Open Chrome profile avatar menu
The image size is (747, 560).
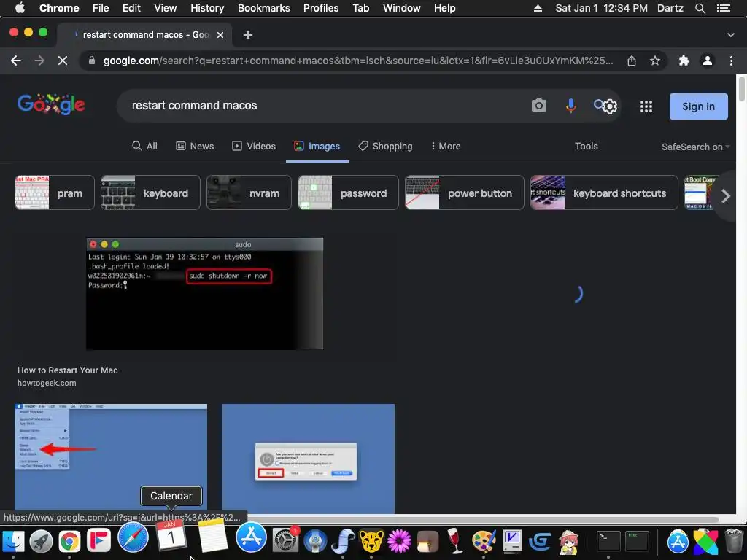click(708, 61)
